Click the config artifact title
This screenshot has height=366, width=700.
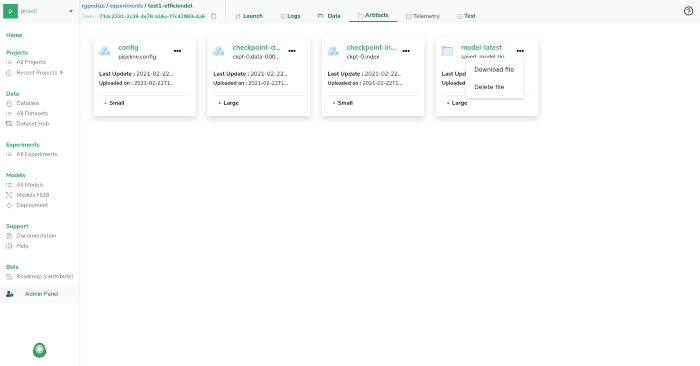pos(128,47)
